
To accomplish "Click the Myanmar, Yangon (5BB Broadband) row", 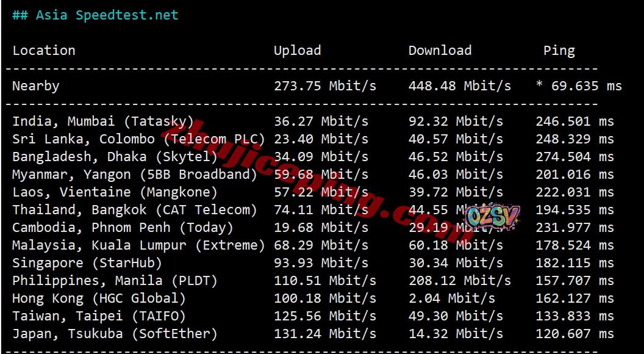I will click(x=135, y=175).
